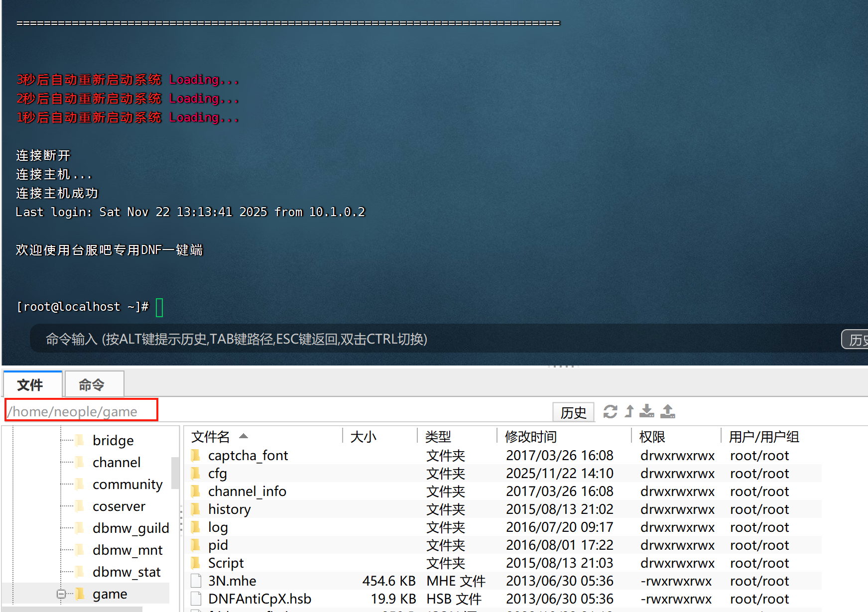Click the Last login line in terminal
The image size is (868, 612).
190,212
